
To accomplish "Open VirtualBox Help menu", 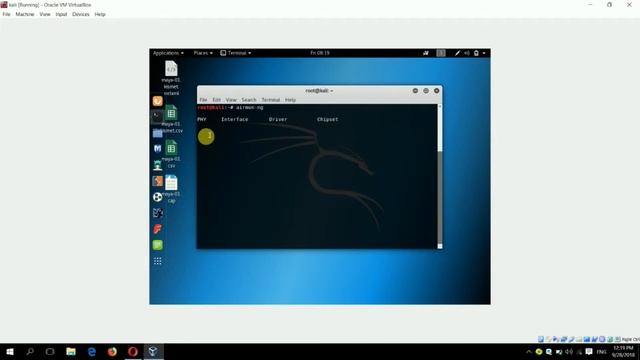I will coord(100,14).
